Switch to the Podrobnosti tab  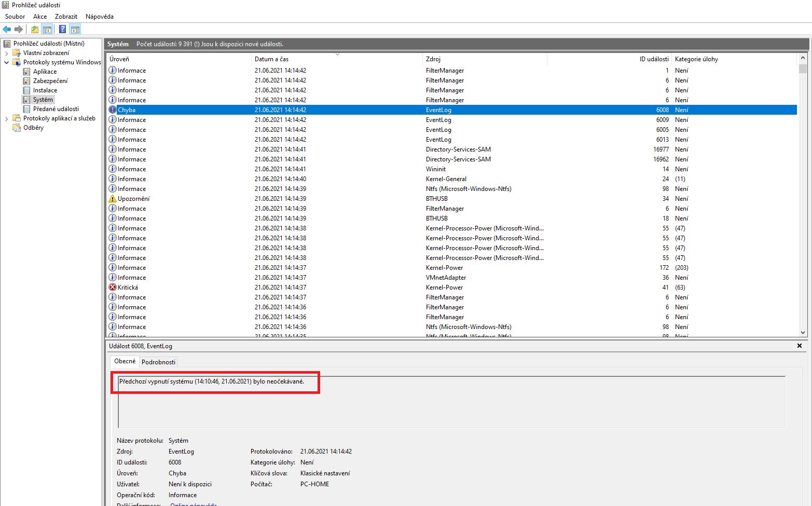click(158, 362)
